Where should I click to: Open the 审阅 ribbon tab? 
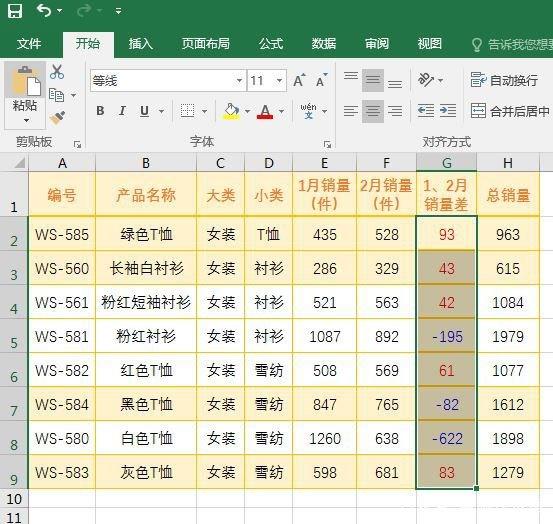377,44
